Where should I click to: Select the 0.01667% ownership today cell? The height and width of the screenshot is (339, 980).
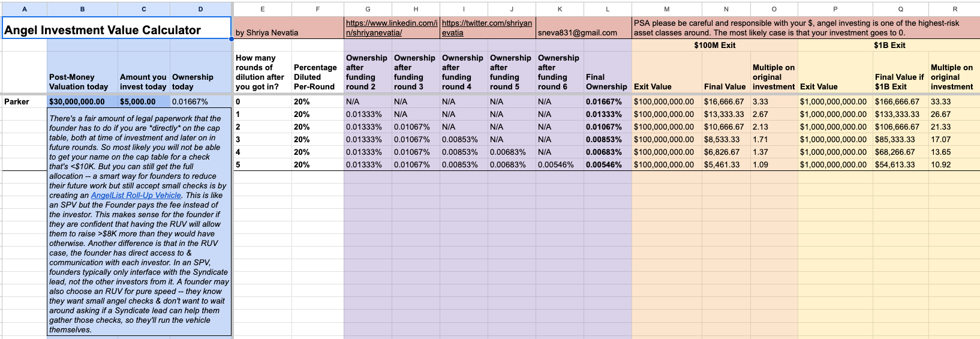[201, 101]
